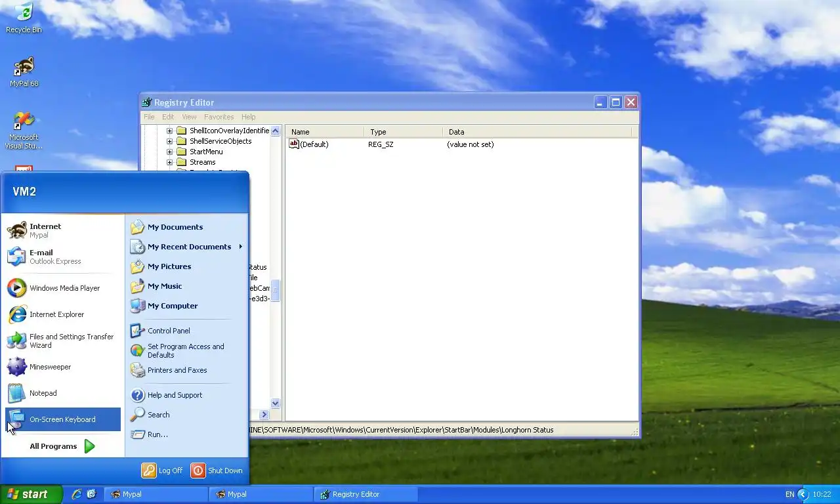Expand My Recent Documents submenu
Viewport: 840px width, 504px height.
click(186, 247)
